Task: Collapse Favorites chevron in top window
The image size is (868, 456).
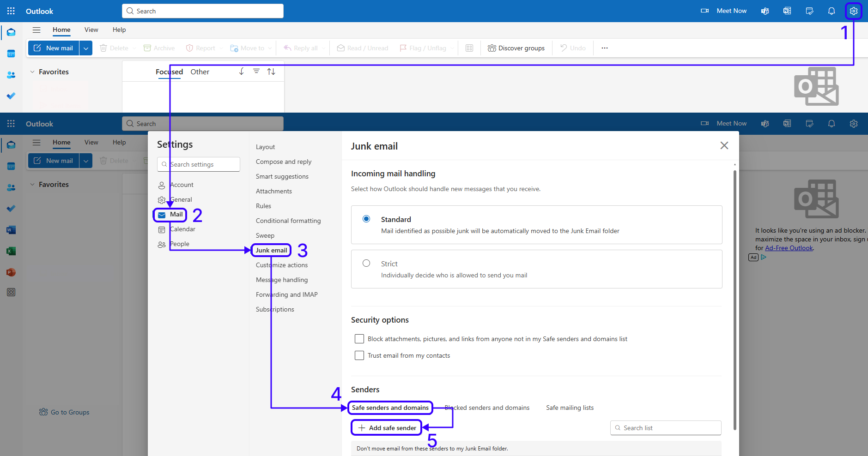Action: 32,72
